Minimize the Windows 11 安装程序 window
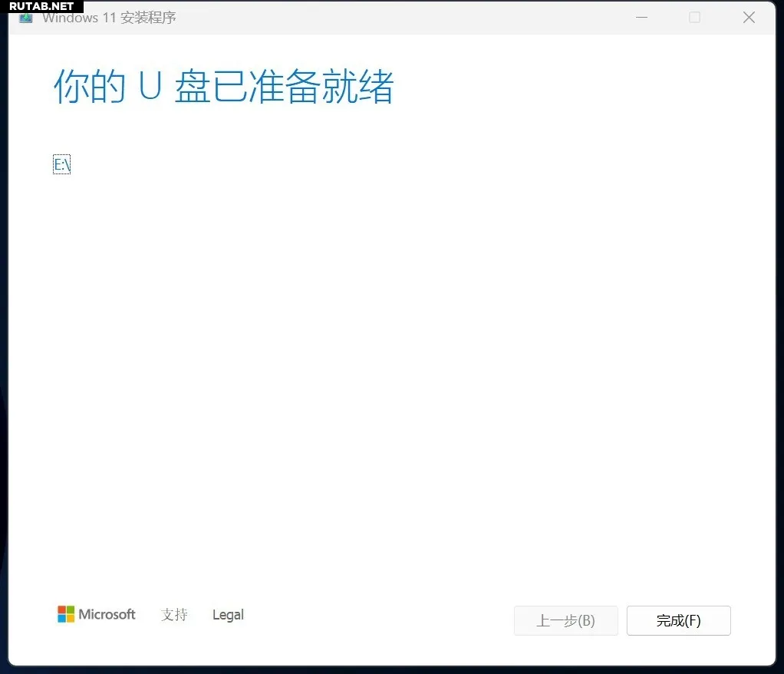Viewport: 784px width, 674px height. [641, 18]
